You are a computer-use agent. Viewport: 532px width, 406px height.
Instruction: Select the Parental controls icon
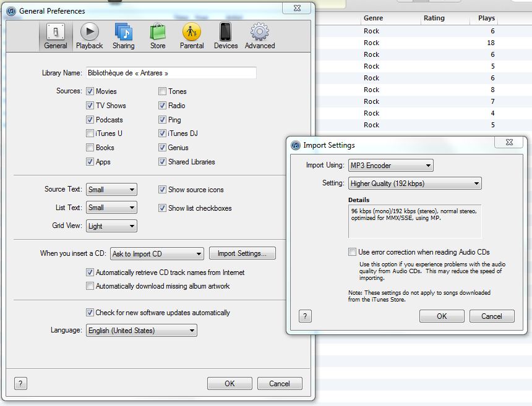[192, 36]
